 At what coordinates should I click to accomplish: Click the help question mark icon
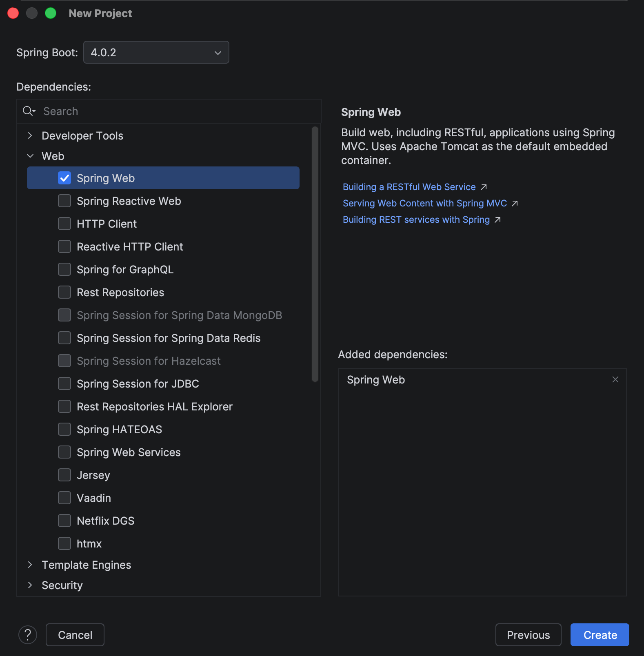click(28, 635)
